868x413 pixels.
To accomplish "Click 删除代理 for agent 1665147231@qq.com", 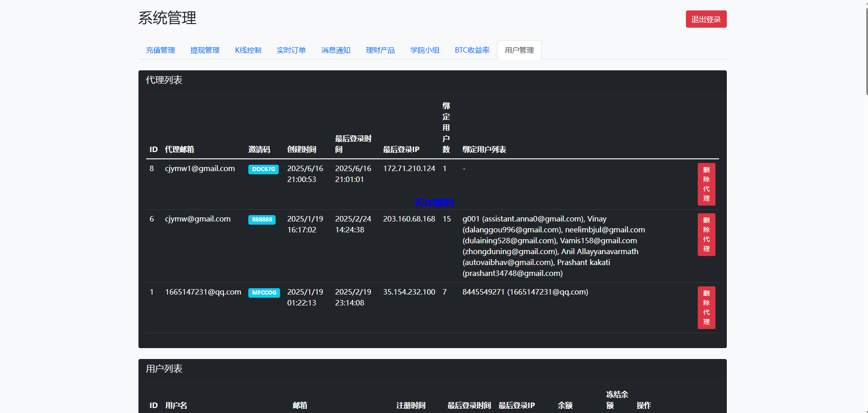I will [x=706, y=308].
